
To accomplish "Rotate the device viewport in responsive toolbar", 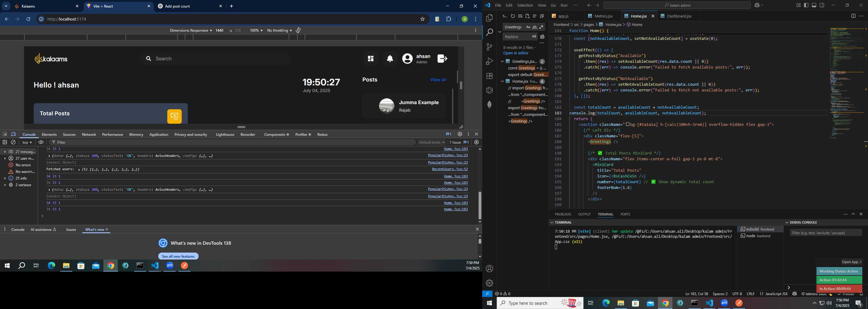I will coord(298,30).
